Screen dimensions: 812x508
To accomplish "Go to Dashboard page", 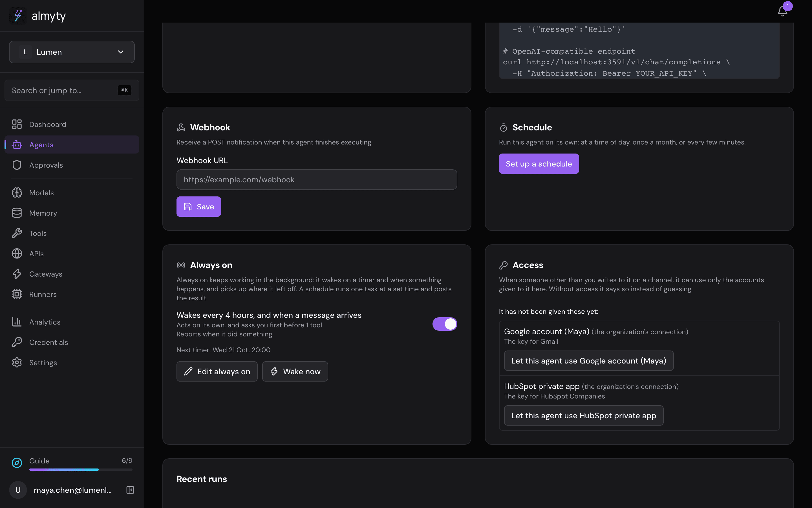I will pos(72,124).
